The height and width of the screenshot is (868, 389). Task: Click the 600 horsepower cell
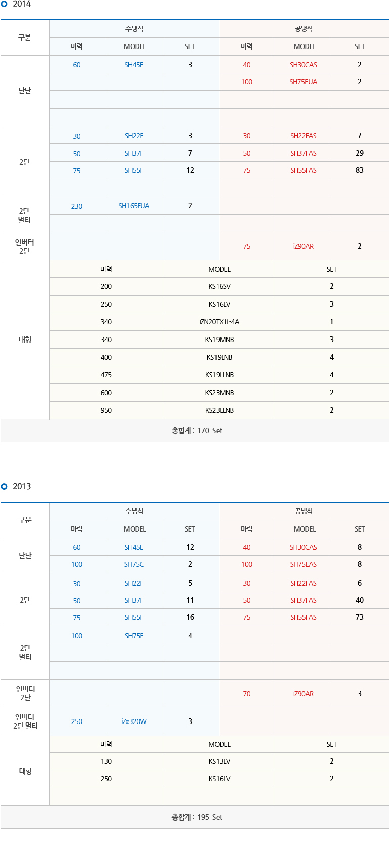pos(106,393)
